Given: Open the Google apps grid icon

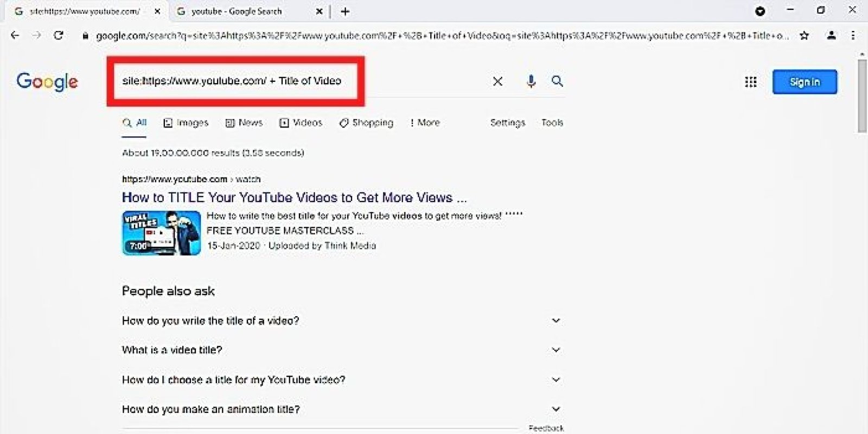Looking at the screenshot, I should pyautogui.click(x=751, y=82).
